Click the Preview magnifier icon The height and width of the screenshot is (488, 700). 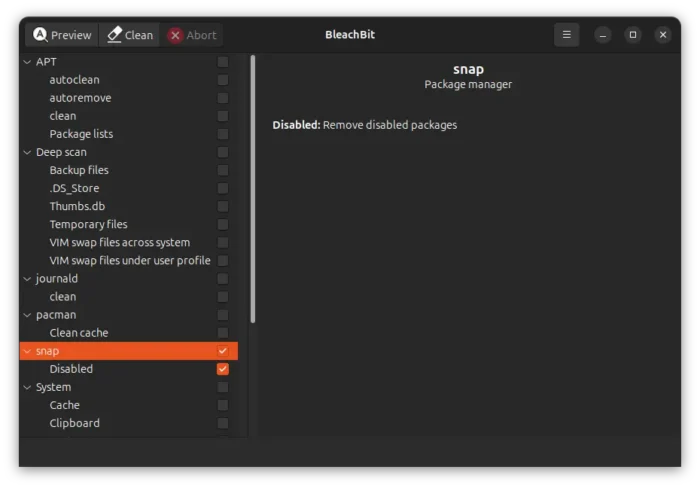coord(40,35)
